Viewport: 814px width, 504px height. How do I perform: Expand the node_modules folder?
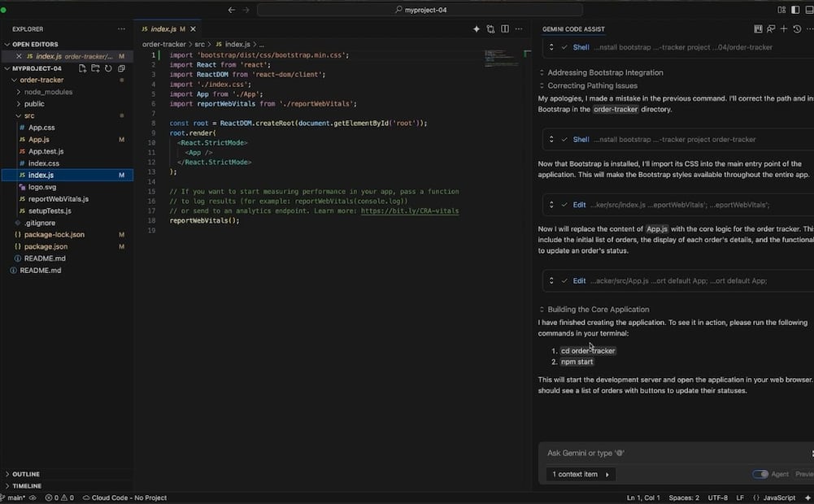click(48, 92)
